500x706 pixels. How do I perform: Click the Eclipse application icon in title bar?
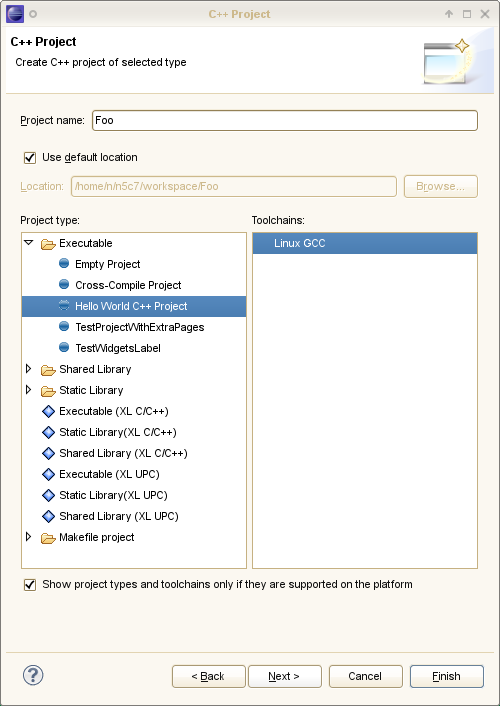(15, 14)
